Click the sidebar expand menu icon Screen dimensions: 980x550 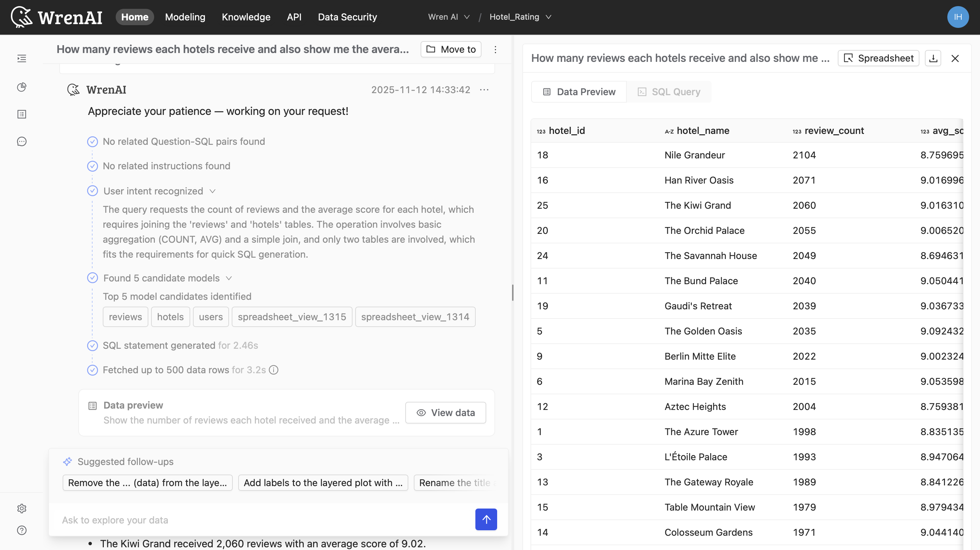22,58
